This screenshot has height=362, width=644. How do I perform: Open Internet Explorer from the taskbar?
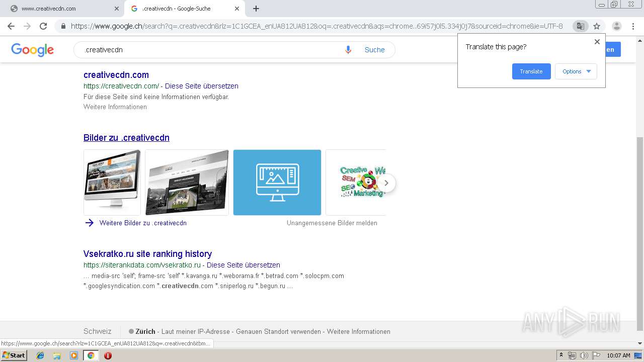tap(40, 355)
